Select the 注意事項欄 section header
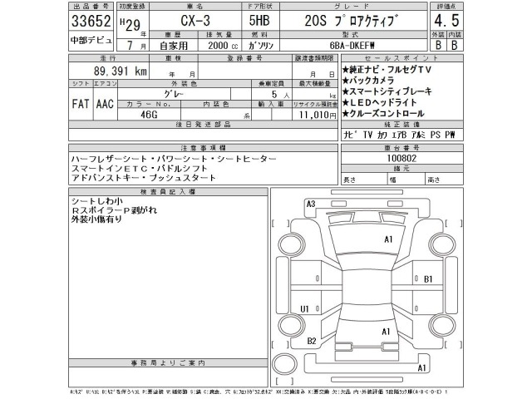Viewport: 532px width, 399px height. pos(203,148)
